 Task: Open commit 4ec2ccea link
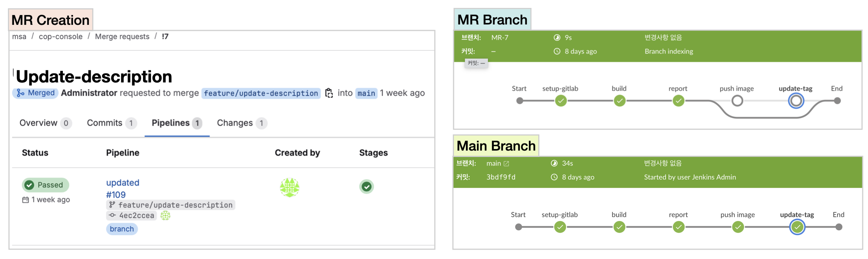point(136,215)
